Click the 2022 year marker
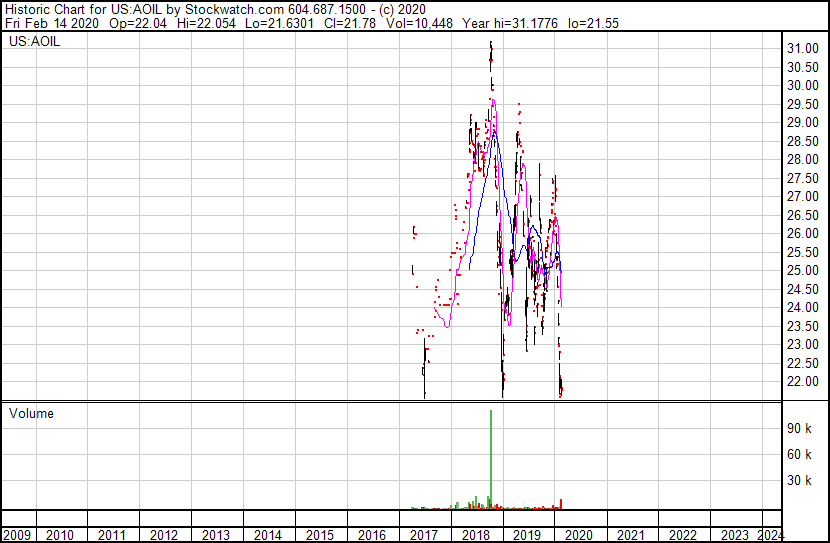The width and height of the screenshot is (830, 543). (x=682, y=535)
